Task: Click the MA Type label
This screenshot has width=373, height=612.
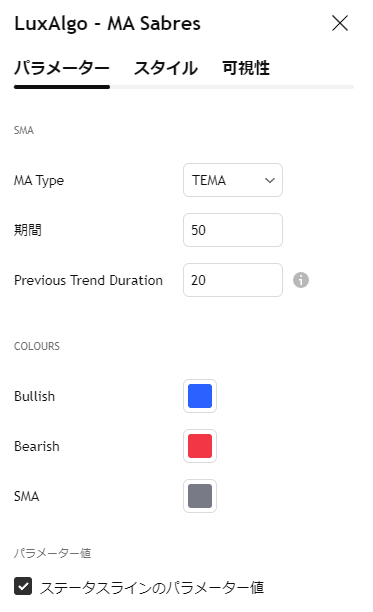Action: pyautogui.click(x=39, y=180)
